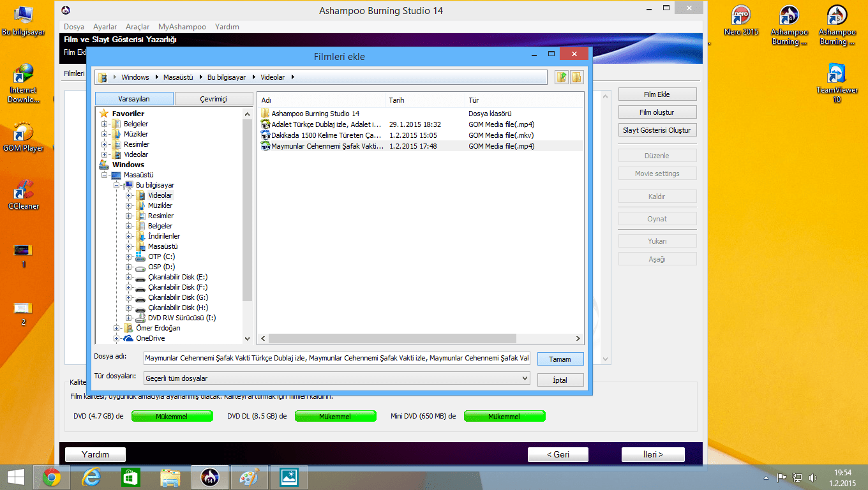Open Paint from the taskbar
This screenshot has height=490, width=868.
[x=250, y=477]
